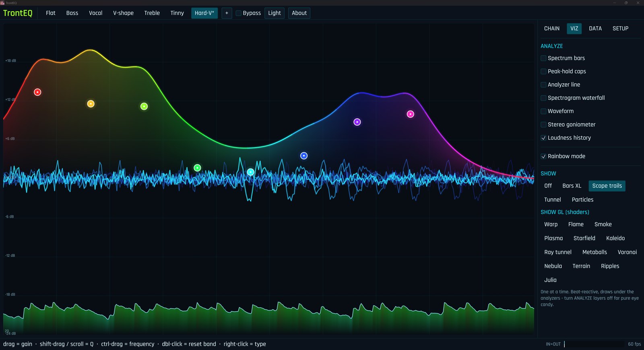The height and width of the screenshot is (350, 644).
Task: Choose the Tinny preset
Action: pyautogui.click(x=177, y=13)
